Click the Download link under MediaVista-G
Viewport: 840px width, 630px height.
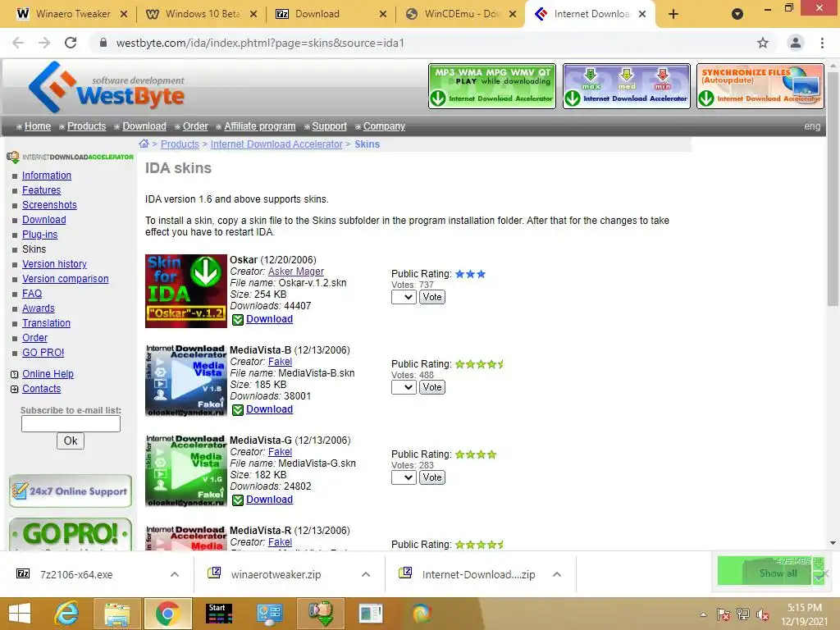[269, 500]
